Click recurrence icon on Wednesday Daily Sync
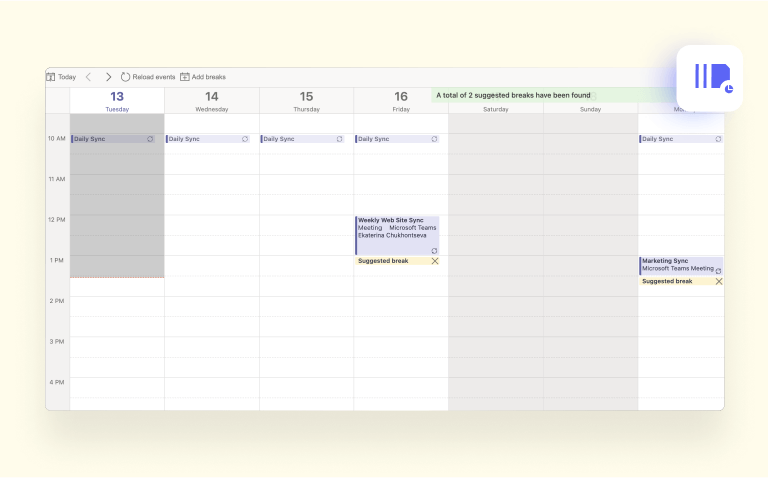Viewport: 768px width, 481px height. (x=244, y=139)
